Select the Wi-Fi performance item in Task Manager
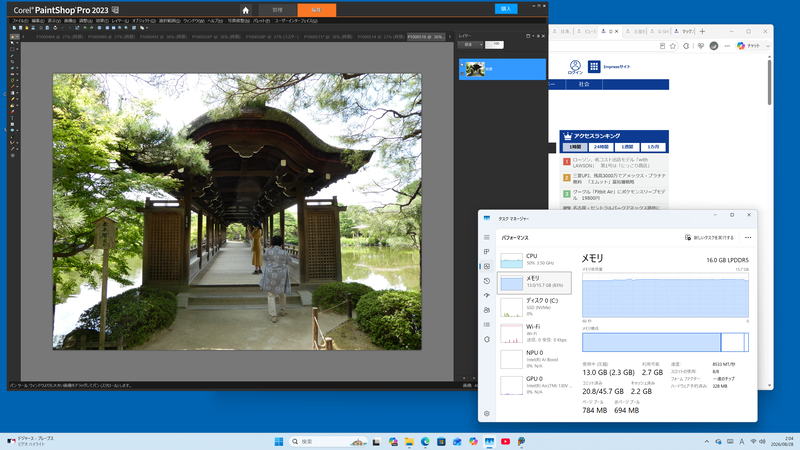 [x=535, y=333]
